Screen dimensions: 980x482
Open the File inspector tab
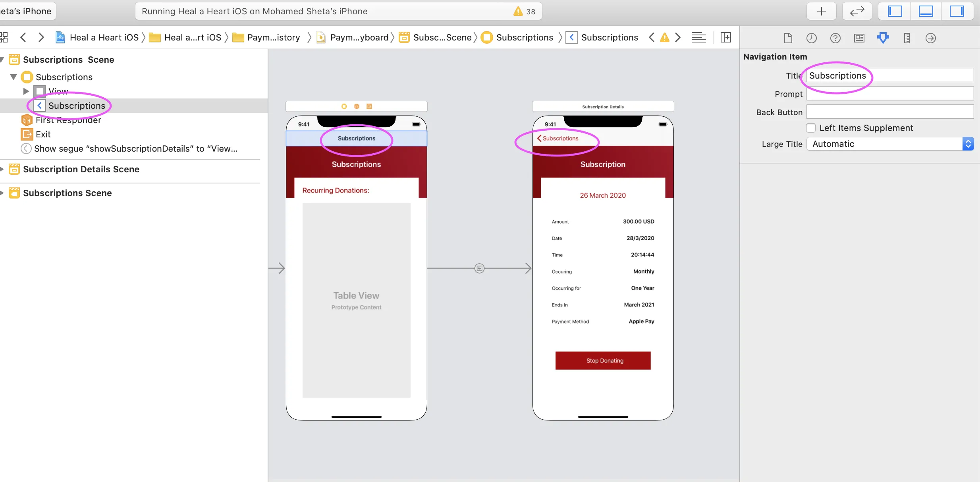tap(788, 38)
